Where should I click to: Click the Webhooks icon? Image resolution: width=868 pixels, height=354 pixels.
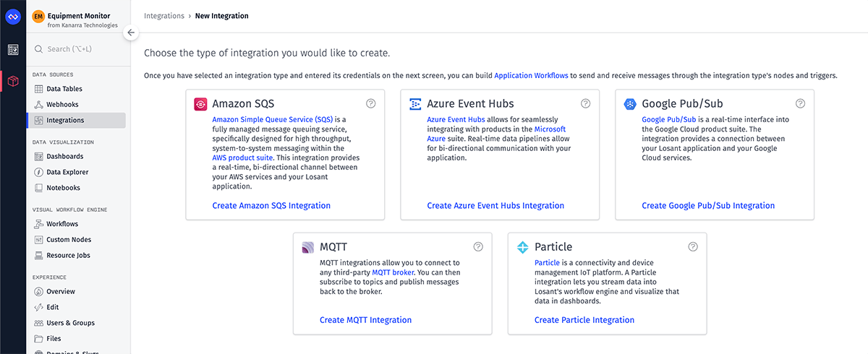point(39,105)
